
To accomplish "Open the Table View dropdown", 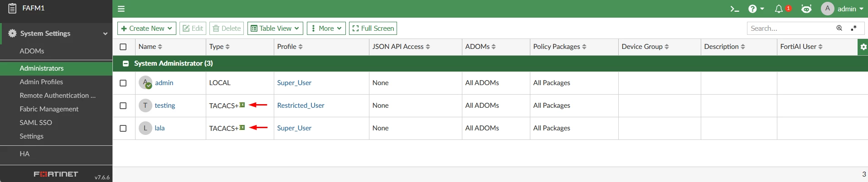I will click(275, 28).
